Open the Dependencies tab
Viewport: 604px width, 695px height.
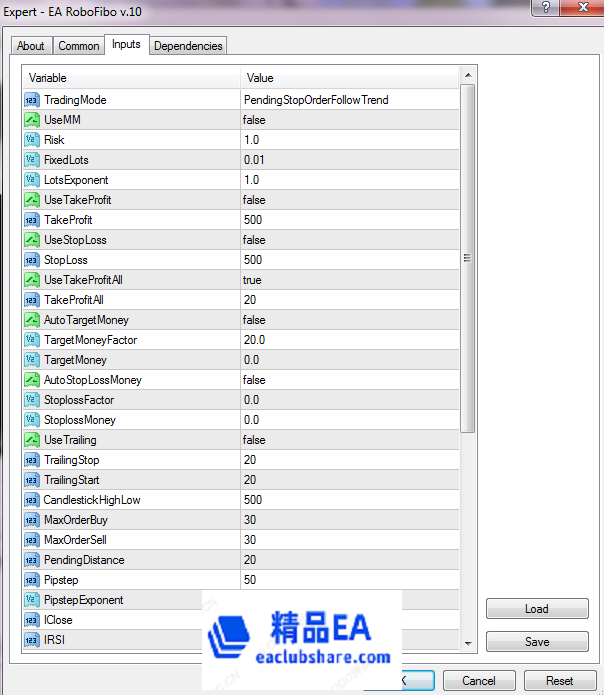point(189,46)
